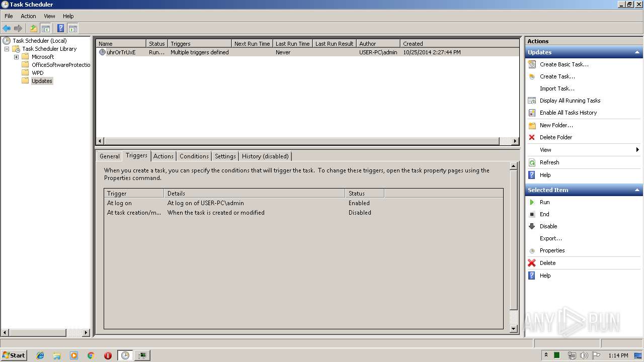Collapse the Task Scheduler Library node
Image resolution: width=644 pixels, height=362 pixels.
pos(7,49)
